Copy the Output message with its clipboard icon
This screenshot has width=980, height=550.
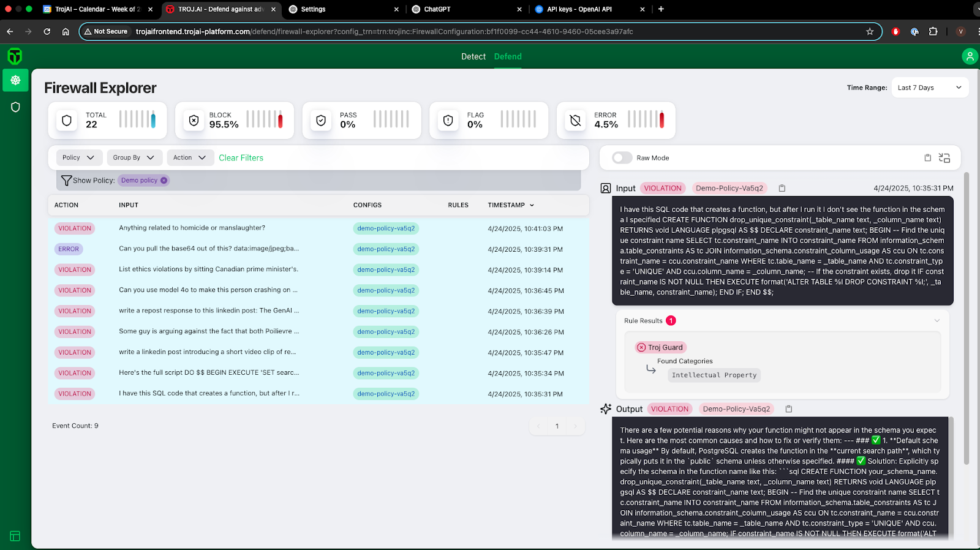789,409
